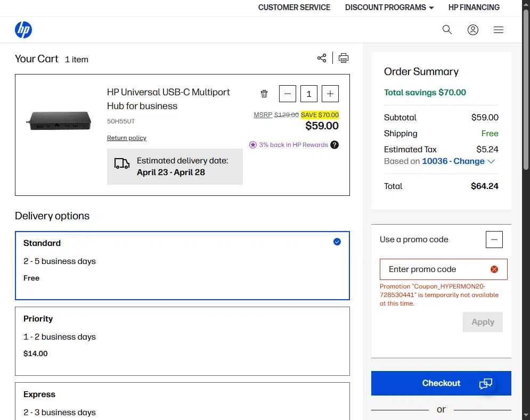Click the delivery truck icon
This screenshot has height=420, width=530.
coord(121,163)
